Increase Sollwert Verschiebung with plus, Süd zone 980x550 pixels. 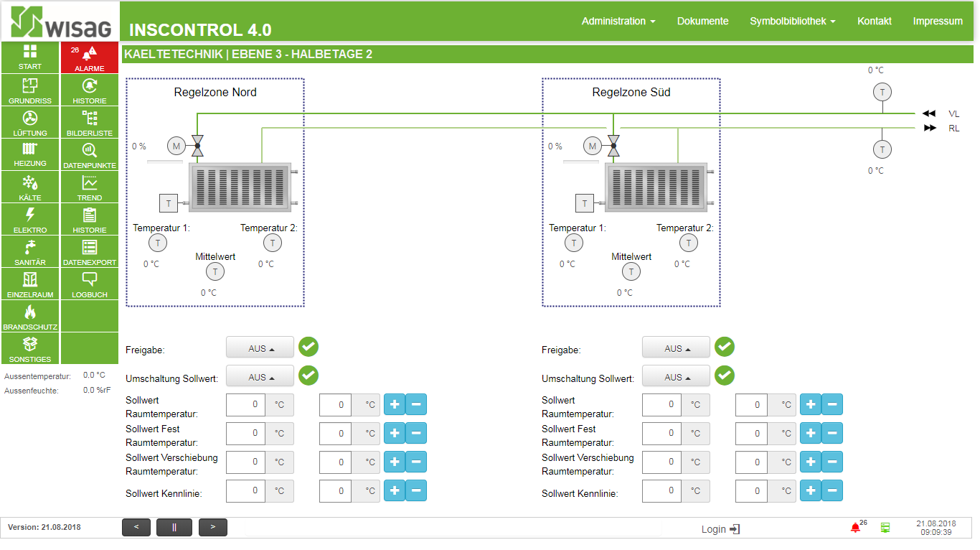tap(811, 462)
